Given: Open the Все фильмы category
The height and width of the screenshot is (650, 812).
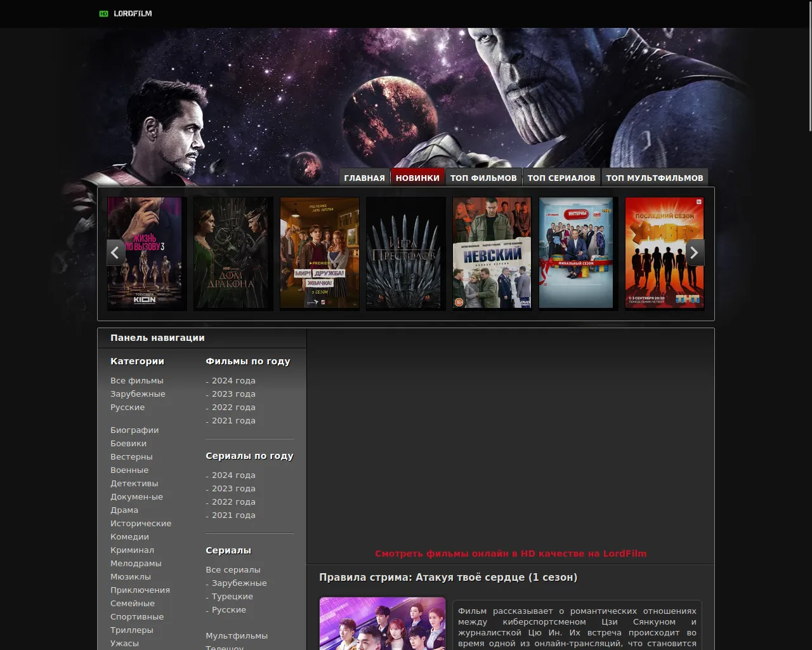Looking at the screenshot, I should (136, 381).
